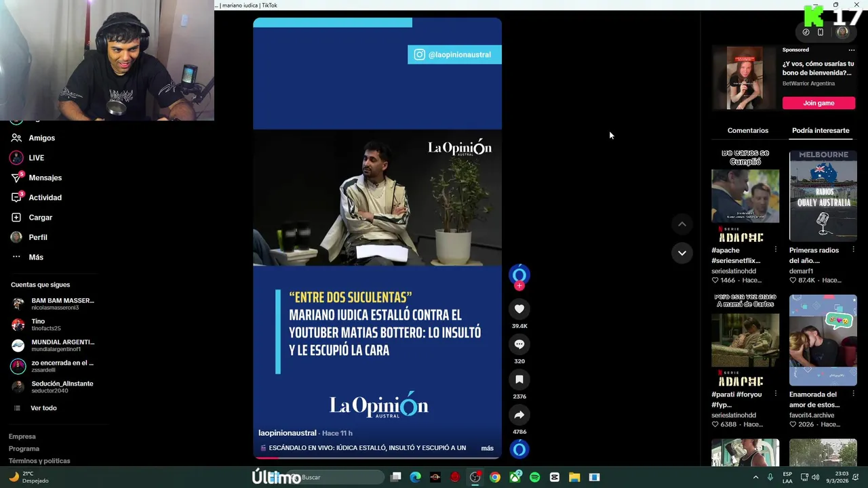The image size is (868, 488).
Task: Follow creator with the red plus badge
Action: pos(519,286)
